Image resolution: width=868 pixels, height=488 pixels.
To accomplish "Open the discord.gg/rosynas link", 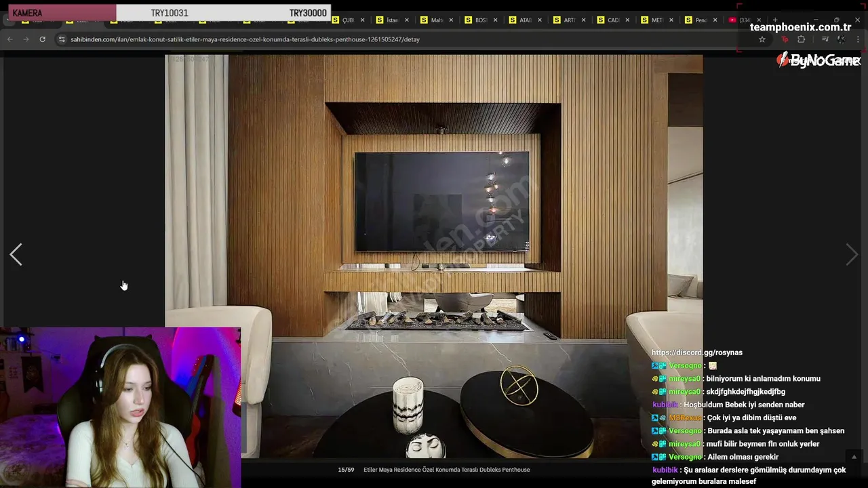I will point(697,352).
